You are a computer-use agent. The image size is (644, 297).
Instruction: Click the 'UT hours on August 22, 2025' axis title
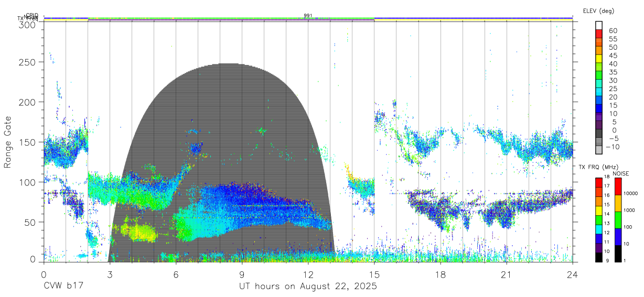[308, 287]
